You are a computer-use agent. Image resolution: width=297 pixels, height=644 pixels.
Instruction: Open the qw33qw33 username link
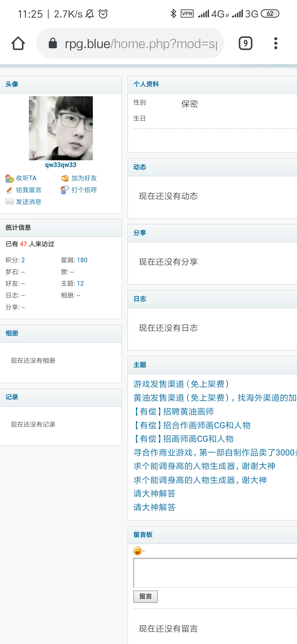pos(61,165)
